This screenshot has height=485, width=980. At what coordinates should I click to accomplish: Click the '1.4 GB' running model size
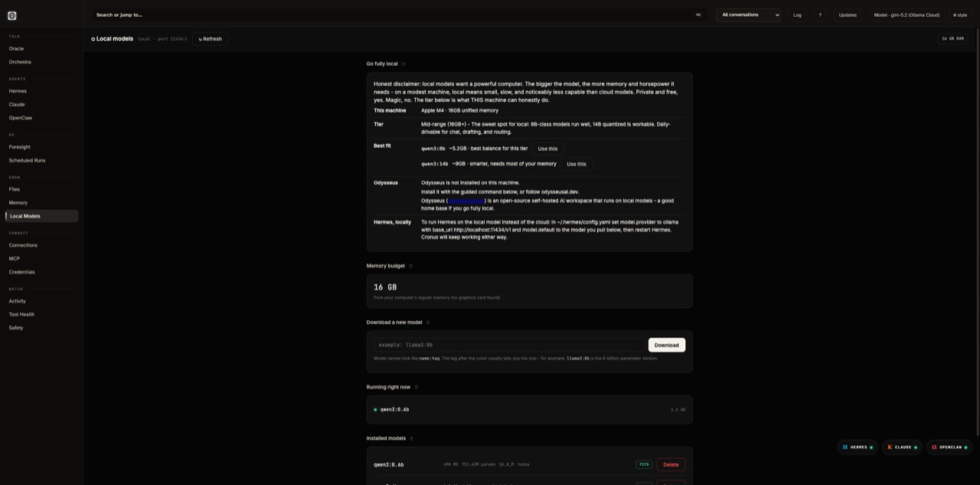tap(678, 410)
